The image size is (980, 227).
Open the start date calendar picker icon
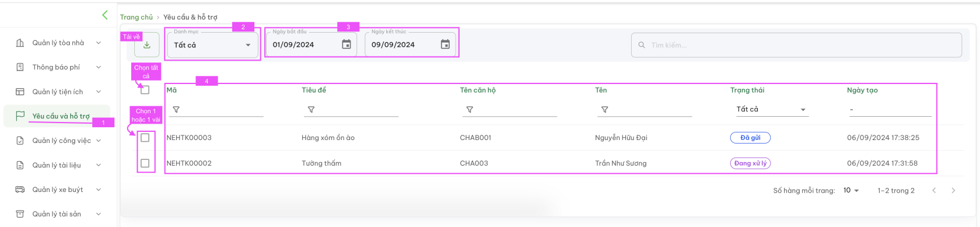[346, 44]
